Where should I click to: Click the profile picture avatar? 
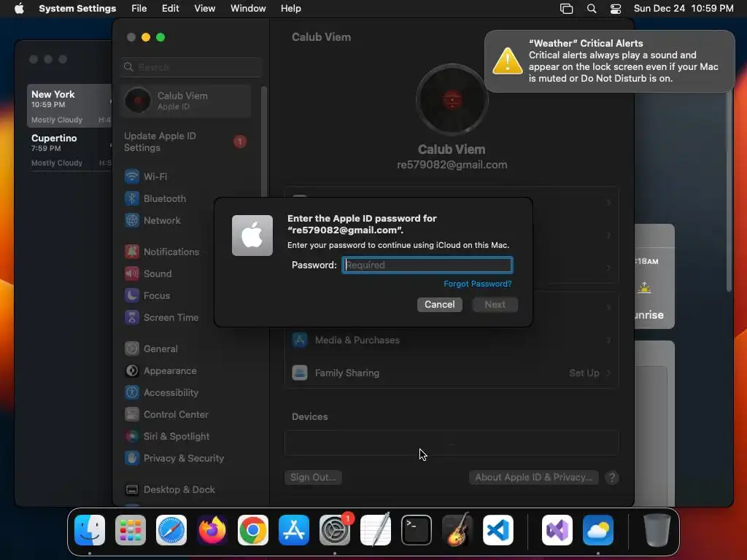[x=452, y=100]
